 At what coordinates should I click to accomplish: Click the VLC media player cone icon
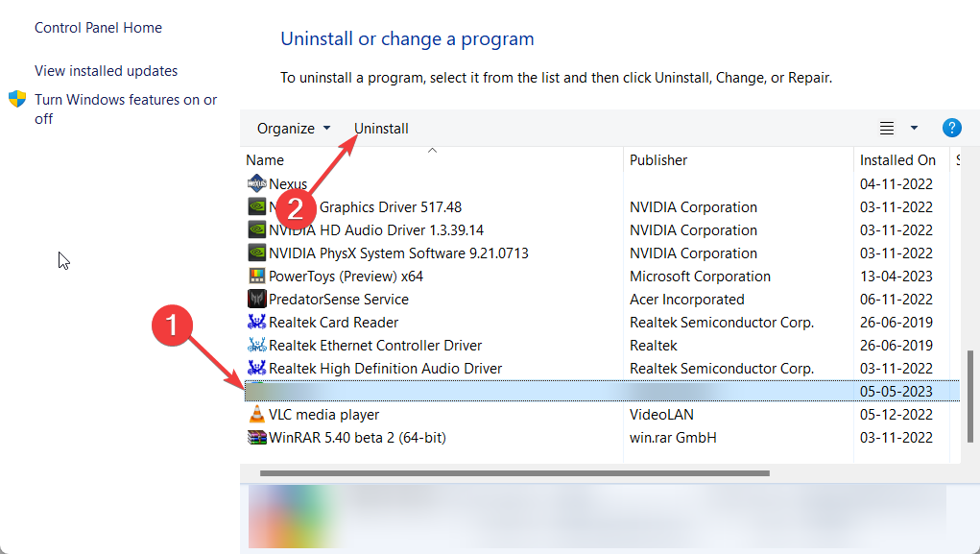click(x=256, y=415)
